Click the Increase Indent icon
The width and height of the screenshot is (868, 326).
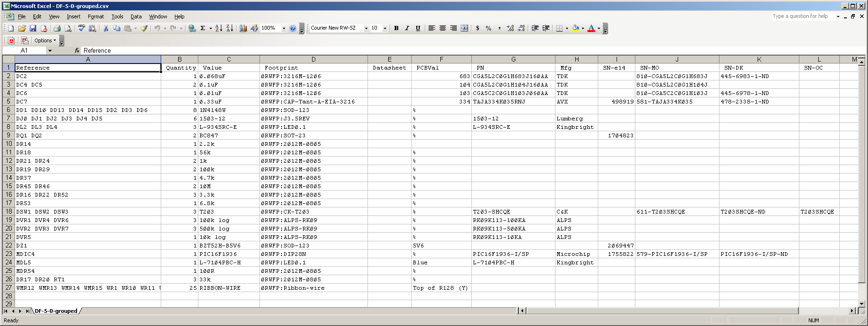[546, 28]
